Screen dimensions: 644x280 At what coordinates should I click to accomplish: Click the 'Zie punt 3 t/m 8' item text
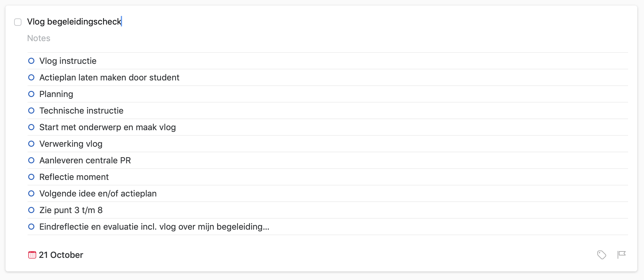pyautogui.click(x=71, y=210)
